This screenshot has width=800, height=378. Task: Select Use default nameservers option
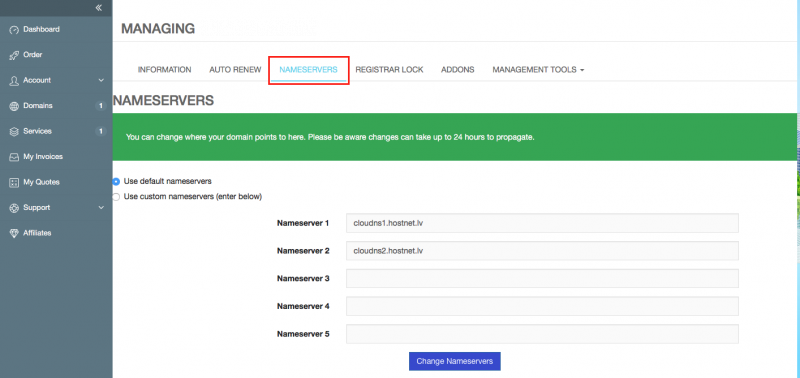pyautogui.click(x=116, y=181)
